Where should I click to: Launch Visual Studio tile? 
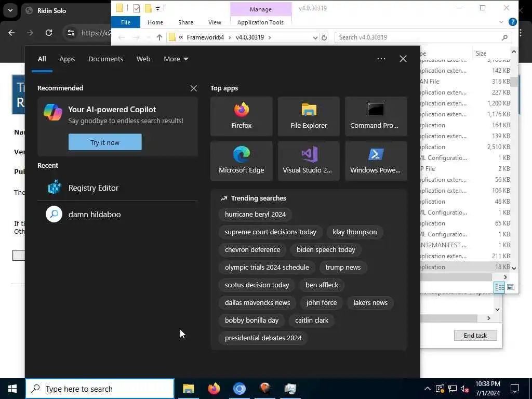coord(309,161)
